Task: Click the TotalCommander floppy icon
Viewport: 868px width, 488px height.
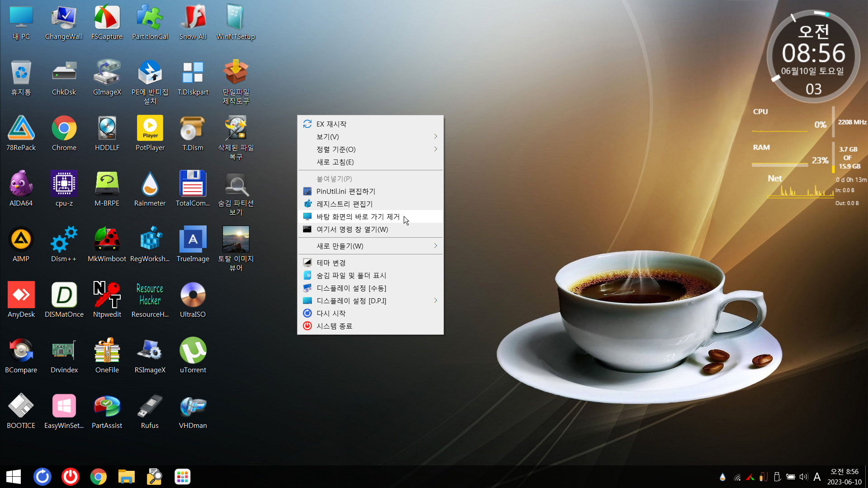Action: pyautogui.click(x=193, y=189)
